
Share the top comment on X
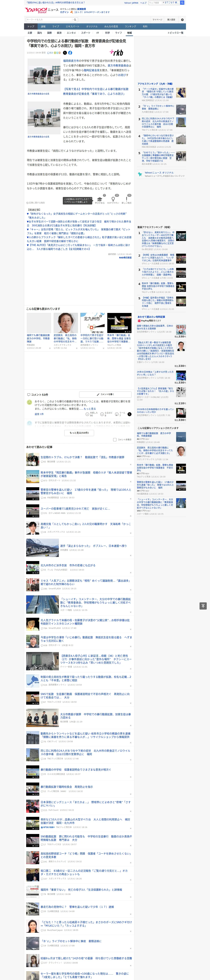click(129, 414)
